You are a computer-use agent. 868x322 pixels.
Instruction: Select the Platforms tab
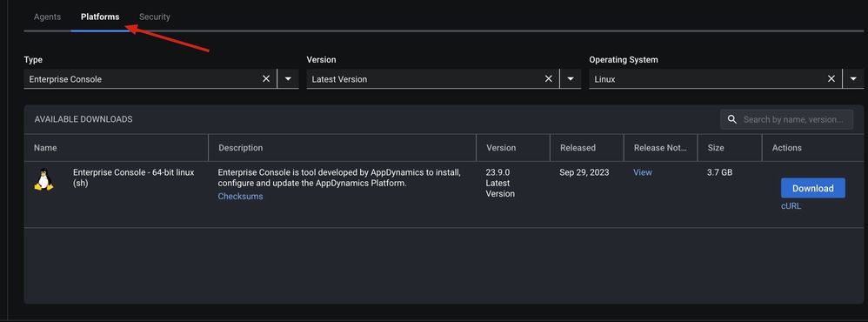coord(100,17)
